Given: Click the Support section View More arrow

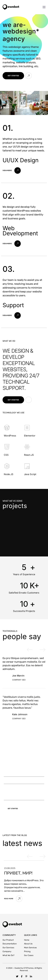Looking at the screenshot, I should pos(17,315).
